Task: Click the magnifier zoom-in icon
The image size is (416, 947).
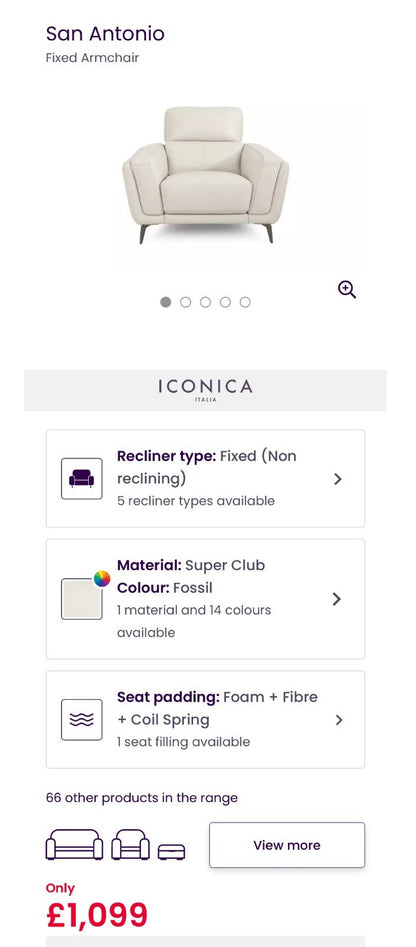Action: click(x=347, y=290)
